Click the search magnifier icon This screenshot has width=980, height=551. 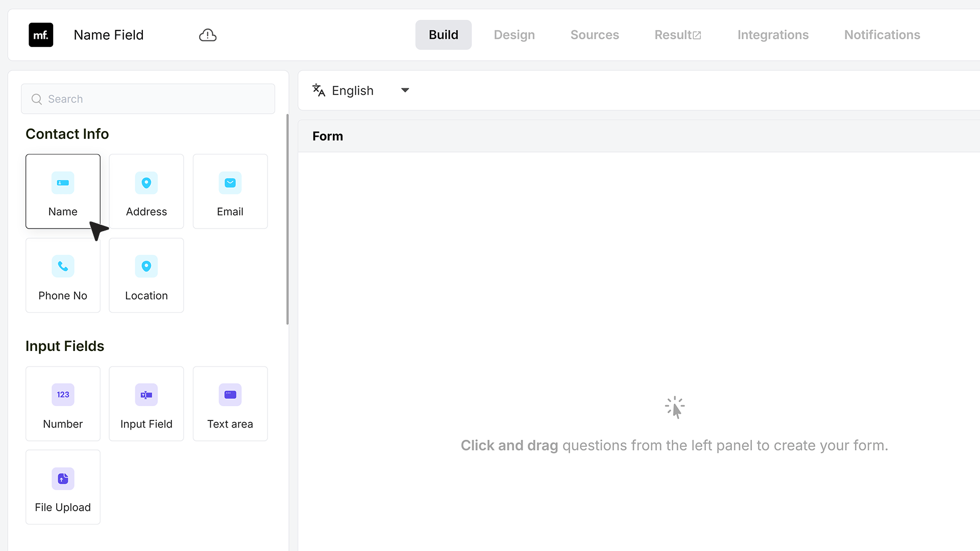[x=37, y=99]
